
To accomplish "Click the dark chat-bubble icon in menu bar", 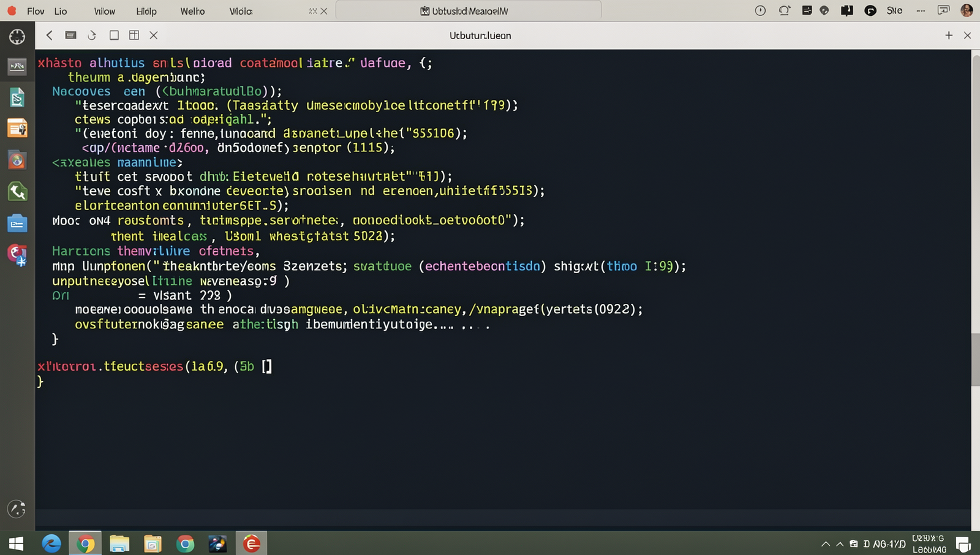I will click(x=824, y=10).
